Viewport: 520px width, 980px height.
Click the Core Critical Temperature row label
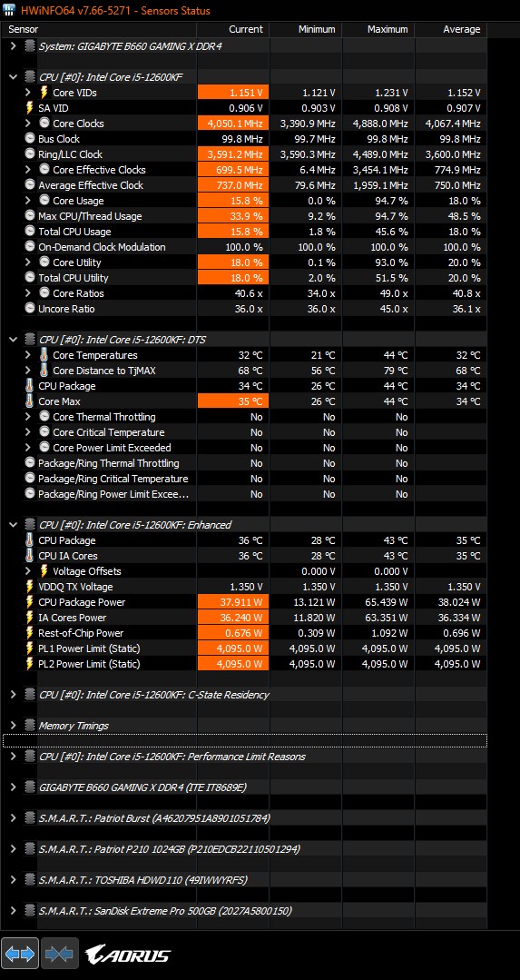pos(109,432)
